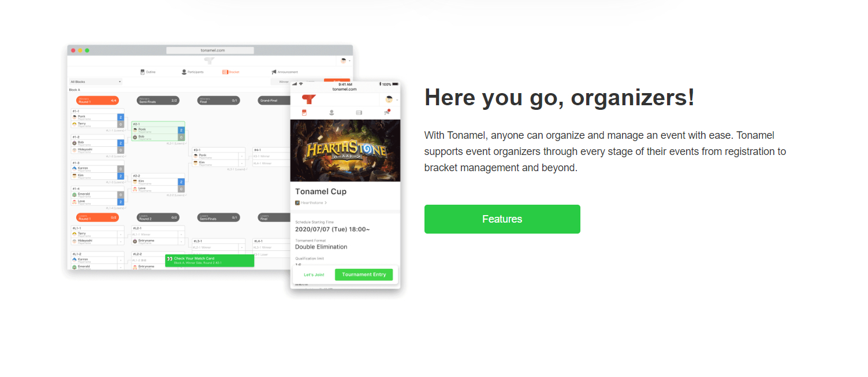Click the Hearthstone banner image

coord(345,150)
